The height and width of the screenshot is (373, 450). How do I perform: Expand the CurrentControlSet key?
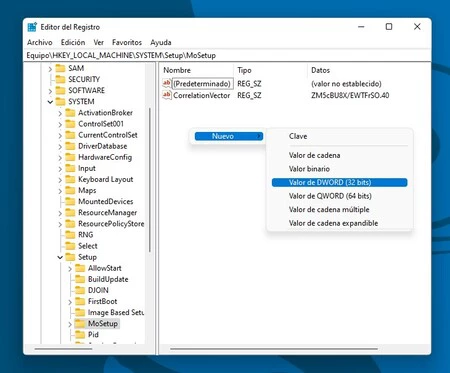(60, 135)
